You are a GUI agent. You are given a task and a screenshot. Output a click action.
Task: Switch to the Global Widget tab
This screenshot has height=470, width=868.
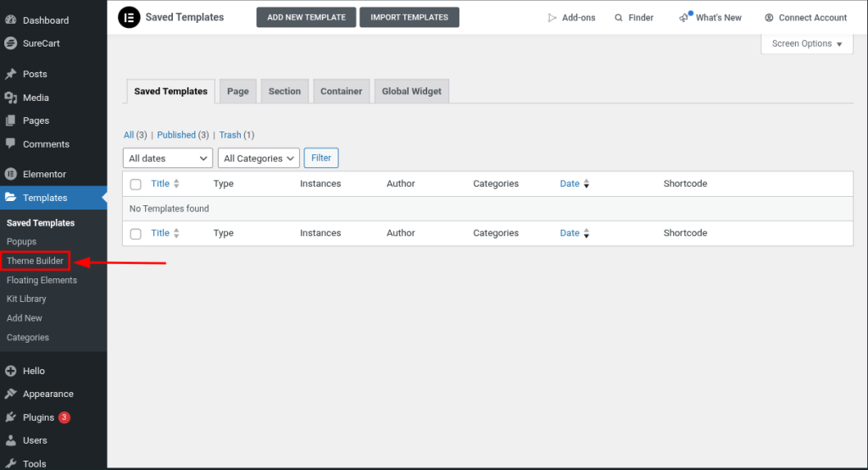[411, 92]
